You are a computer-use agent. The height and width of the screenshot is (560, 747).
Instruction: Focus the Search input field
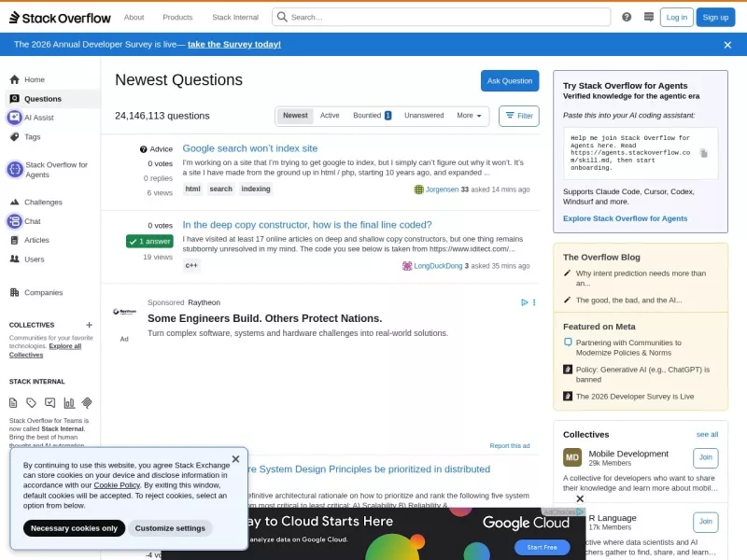point(442,17)
